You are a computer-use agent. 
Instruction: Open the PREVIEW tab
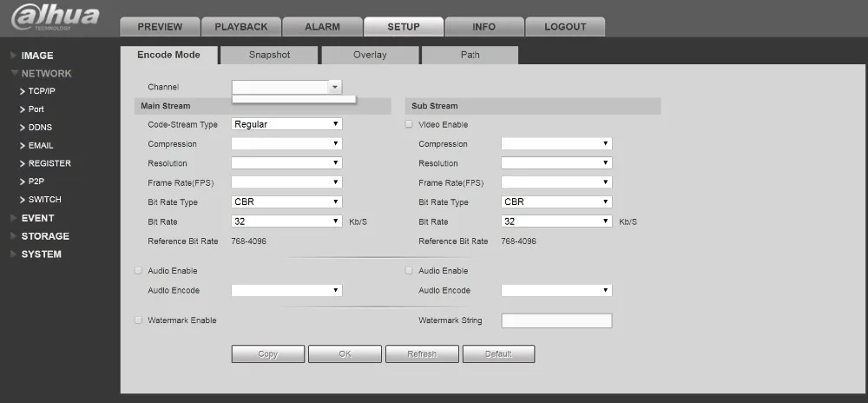pos(160,27)
